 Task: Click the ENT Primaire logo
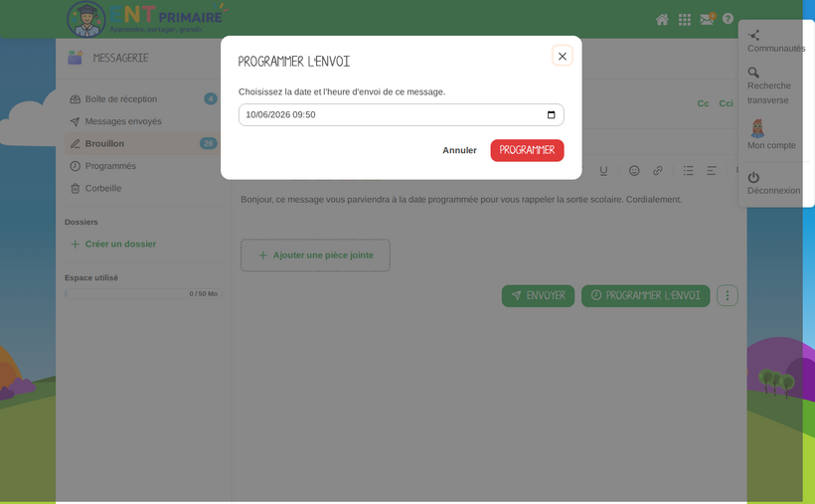point(146,19)
